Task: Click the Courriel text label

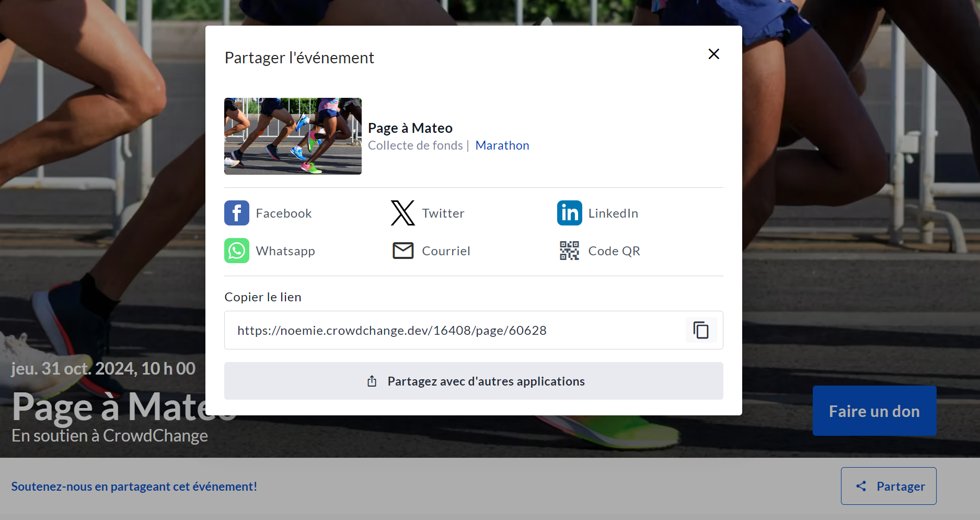Action: click(446, 251)
